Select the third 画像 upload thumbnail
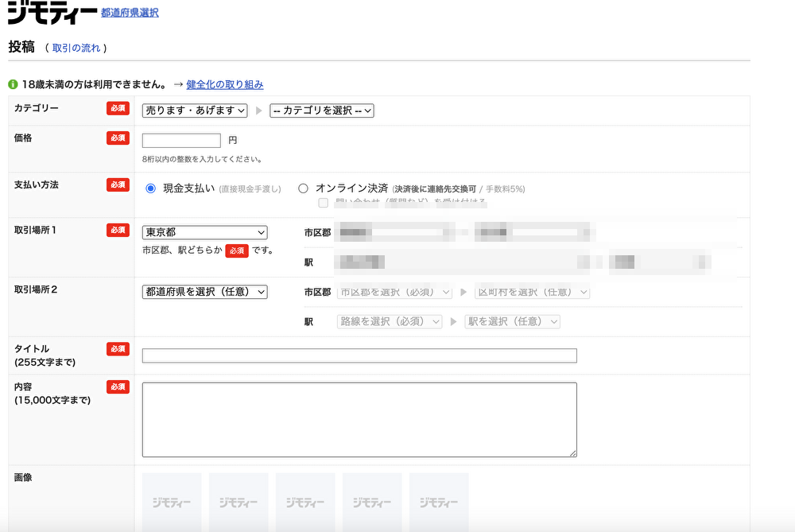 click(x=305, y=502)
